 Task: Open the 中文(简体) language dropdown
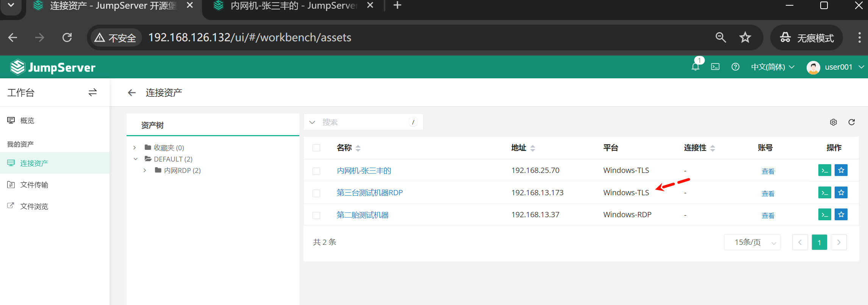point(773,67)
